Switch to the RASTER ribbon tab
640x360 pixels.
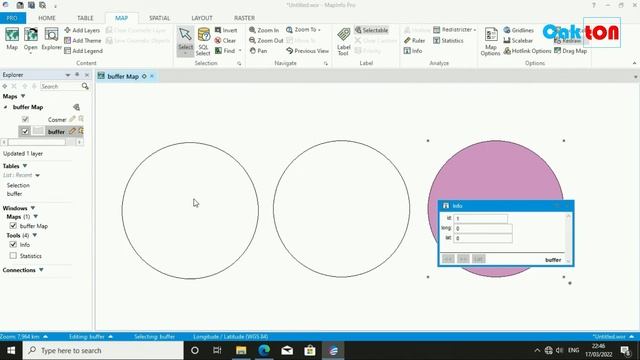click(x=244, y=18)
